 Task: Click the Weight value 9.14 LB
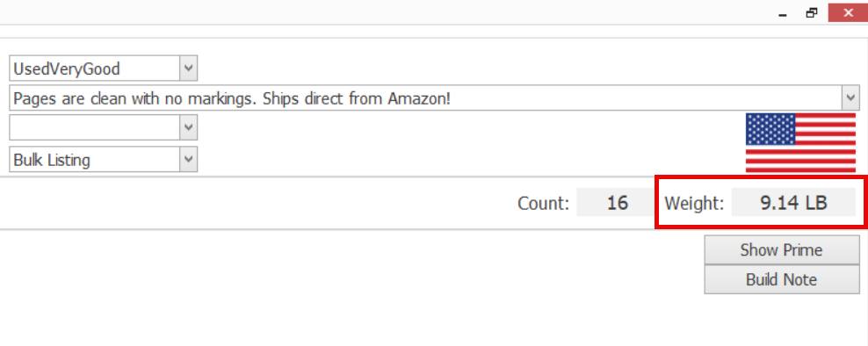793,203
